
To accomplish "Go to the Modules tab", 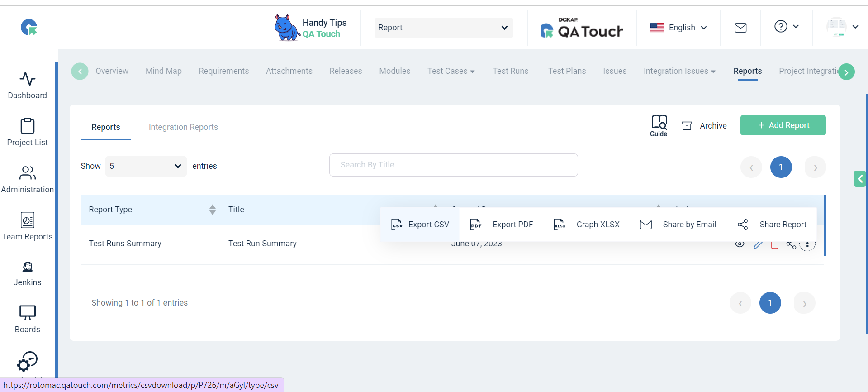I will point(395,71).
